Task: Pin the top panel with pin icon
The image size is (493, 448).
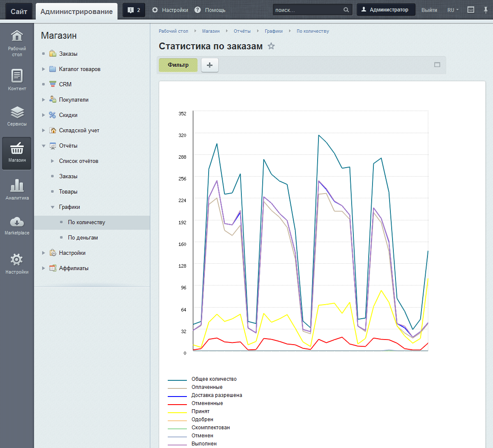Action: pos(486,10)
